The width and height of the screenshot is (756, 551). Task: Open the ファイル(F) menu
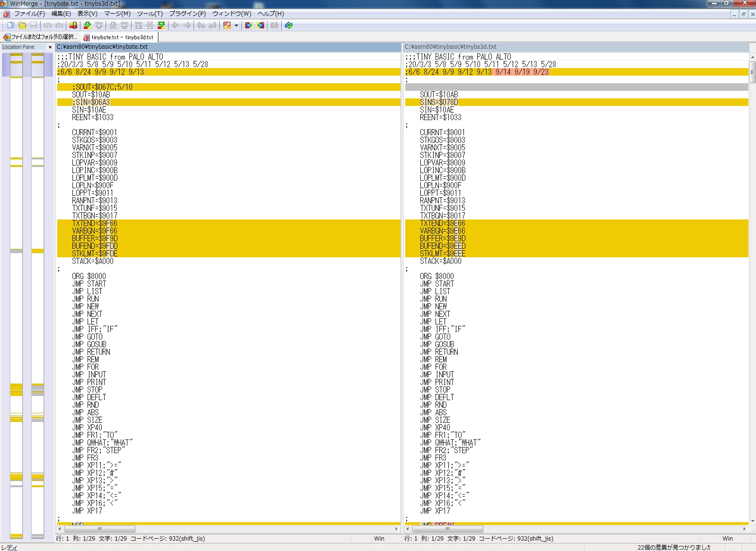pos(29,14)
